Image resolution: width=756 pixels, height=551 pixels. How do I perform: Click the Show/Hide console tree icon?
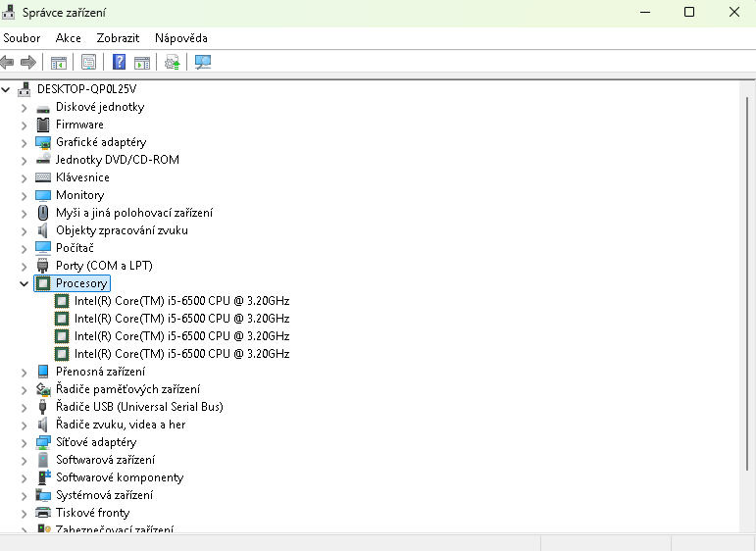coord(59,63)
